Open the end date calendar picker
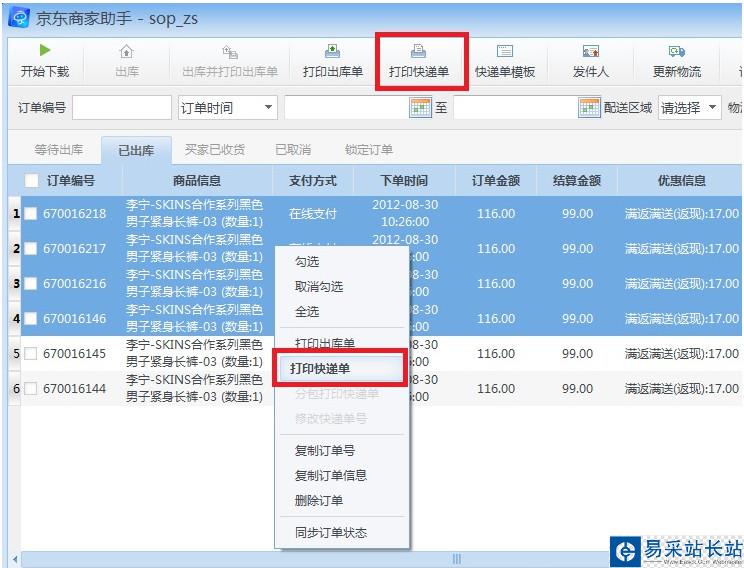This screenshot has height=568, width=744. click(589, 108)
